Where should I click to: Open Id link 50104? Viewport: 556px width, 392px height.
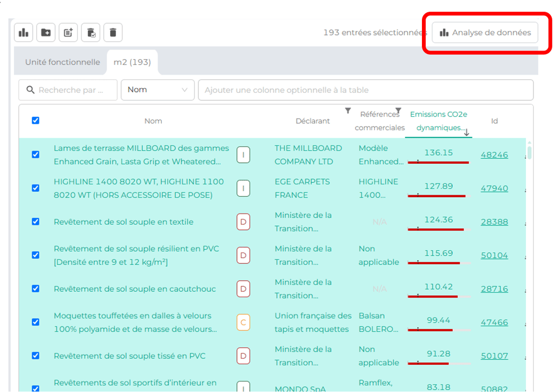pos(494,255)
